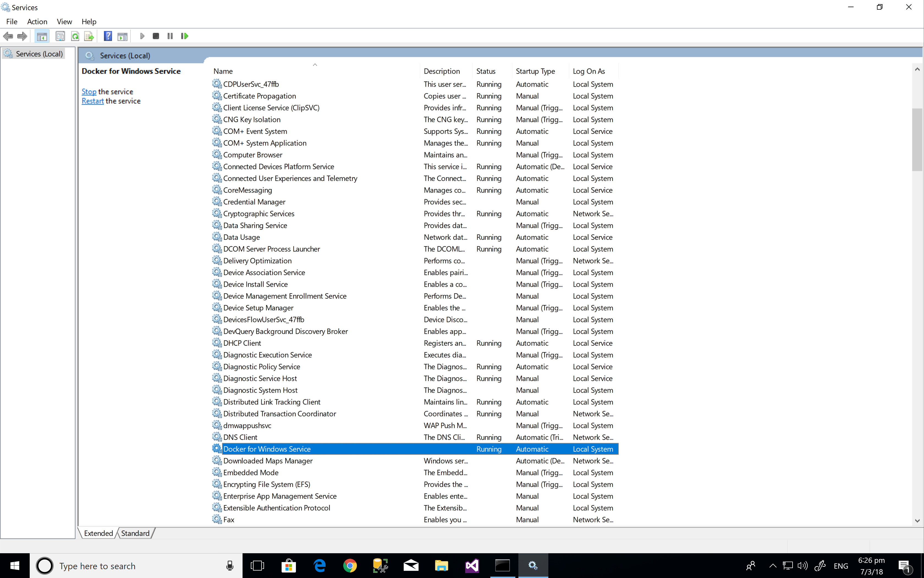The width and height of the screenshot is (924, 578).
Task: Open the Help toolbar icon
Action: tap(108, 36)
